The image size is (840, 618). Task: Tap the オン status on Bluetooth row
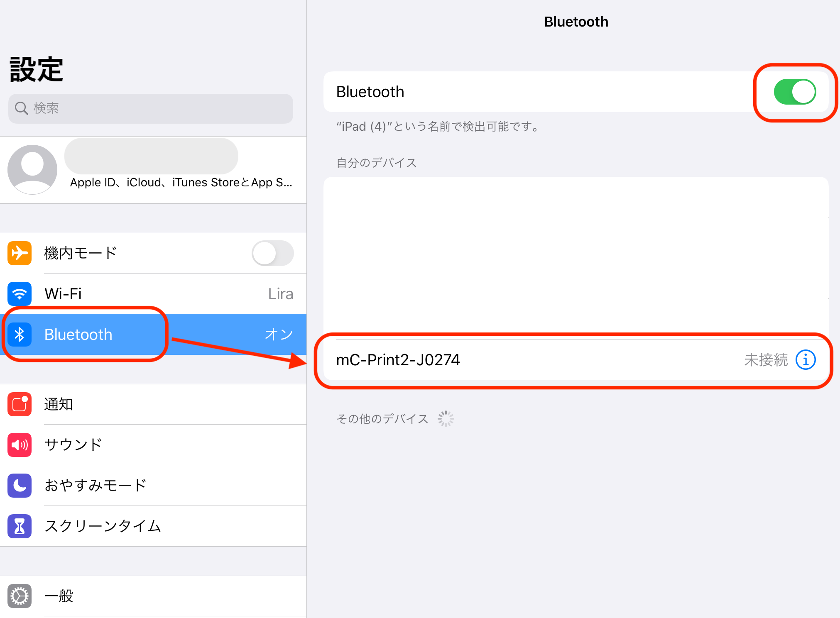[x=279, y=335]
